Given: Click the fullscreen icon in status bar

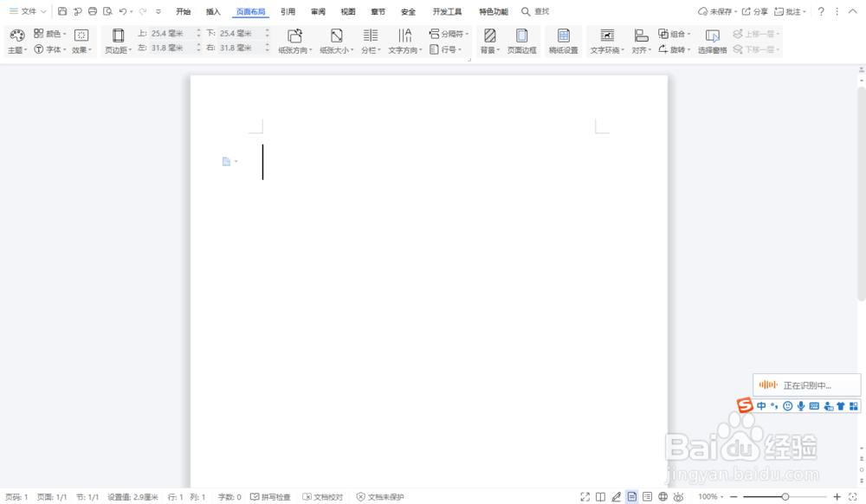Looking at the screenshot, I should [585, 497].
